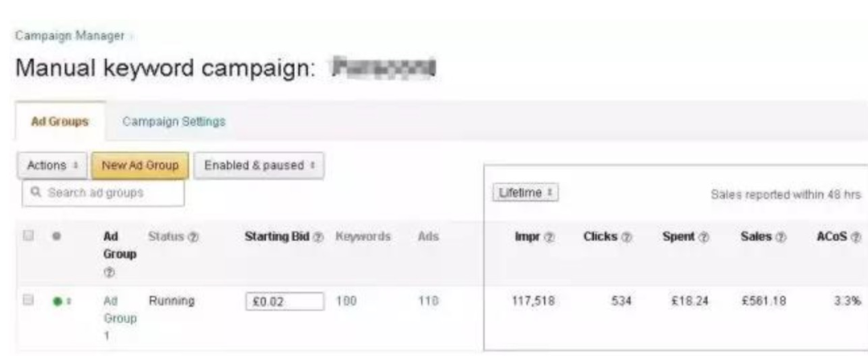The width and height of the screenshot is (868, 356).
Task: Click the New Ad Group button
Action: pos(141,165)
